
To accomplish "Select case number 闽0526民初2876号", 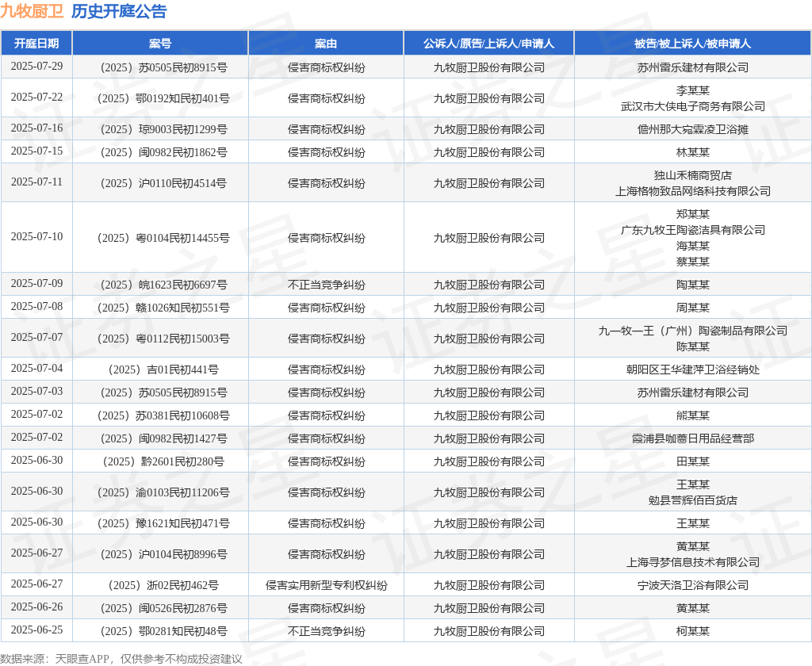I will 163,608.
